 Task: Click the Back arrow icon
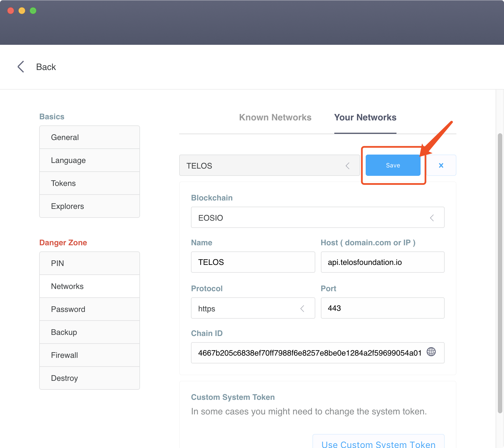click(21, 67)
